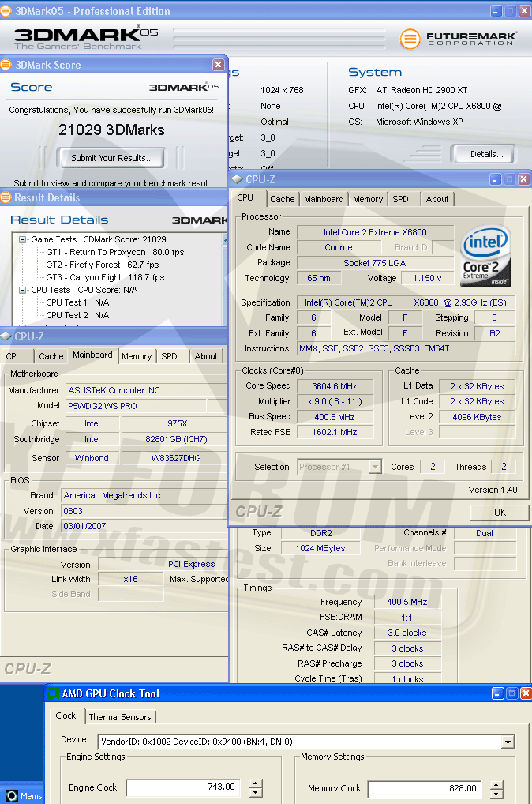Click Multiplier value x 9.0
This screenshot has width=532, height=804.
(x=335, y=401)
